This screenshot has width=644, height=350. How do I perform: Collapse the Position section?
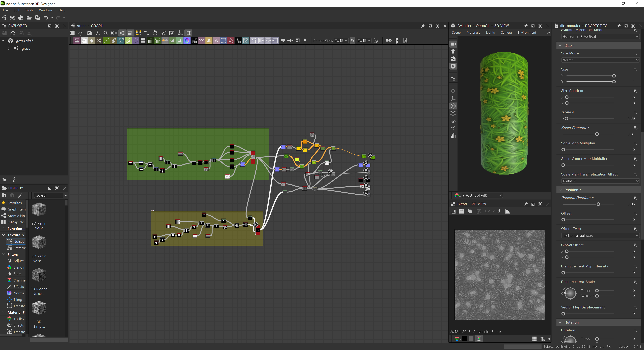pos(560,190)
